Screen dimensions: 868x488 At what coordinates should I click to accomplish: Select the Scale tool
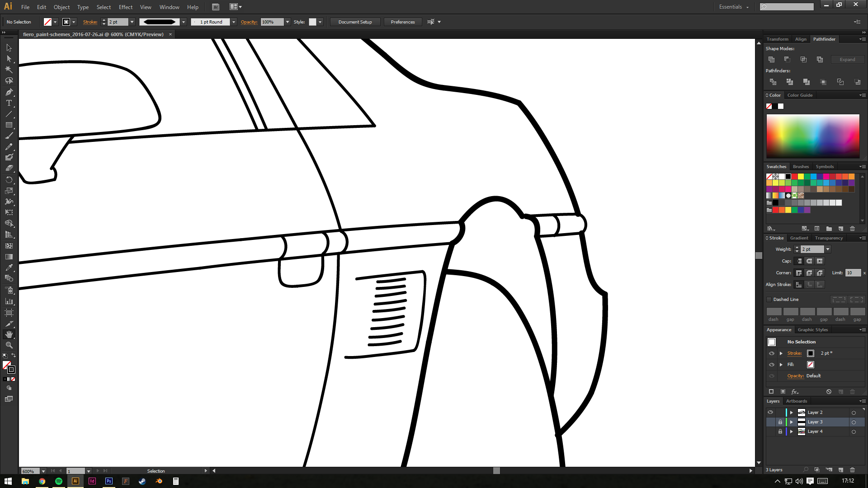point(9,190)
